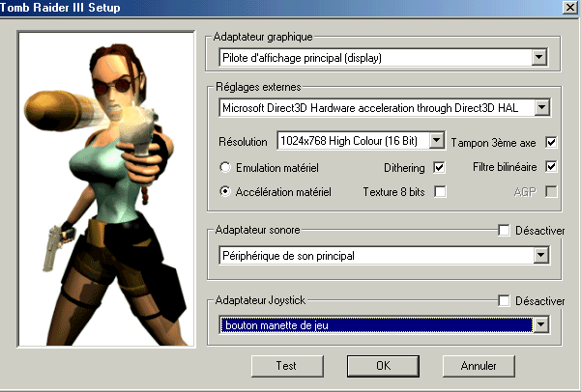Toggle the Tampon 3ème axe checkbox
The width and height of the screenshot is (581, 392).
pyautogui.click(x=551, y=142)
